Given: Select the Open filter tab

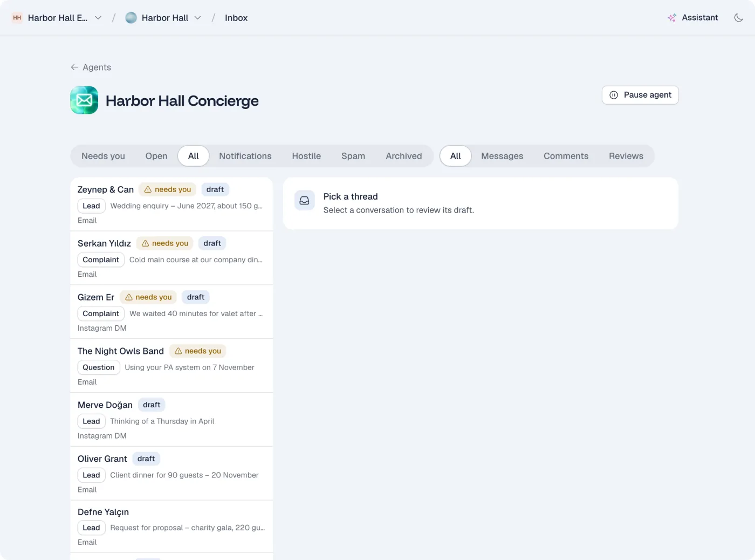Looking at the screenshot, I should click(156, 156).
